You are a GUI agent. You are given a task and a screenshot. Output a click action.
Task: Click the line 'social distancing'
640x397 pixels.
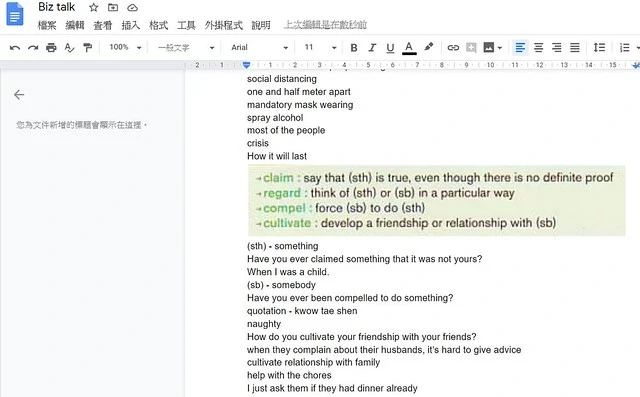pos(282,79)
